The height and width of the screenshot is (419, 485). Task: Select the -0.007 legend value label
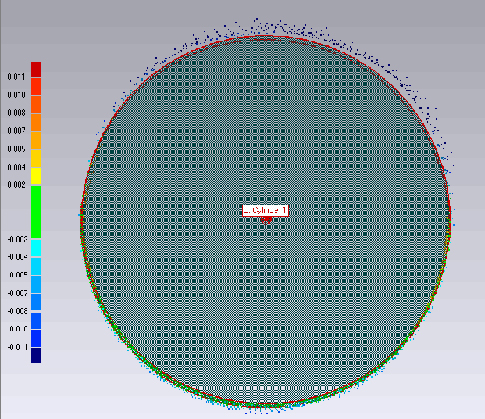coord(17,293)
